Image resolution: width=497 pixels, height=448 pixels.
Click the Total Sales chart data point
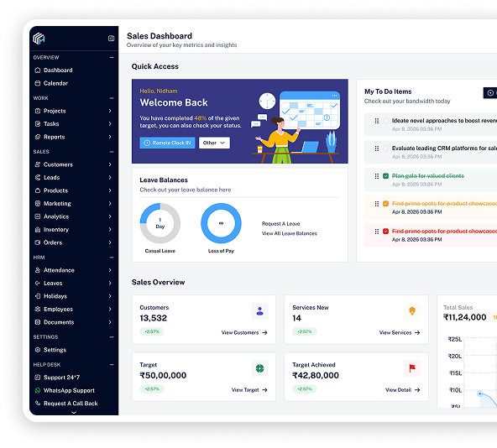479,393
